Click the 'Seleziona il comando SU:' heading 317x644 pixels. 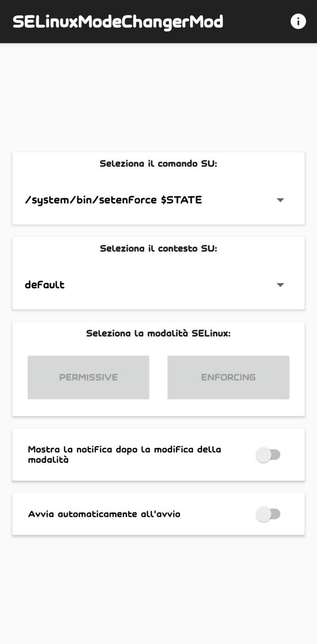158,164
